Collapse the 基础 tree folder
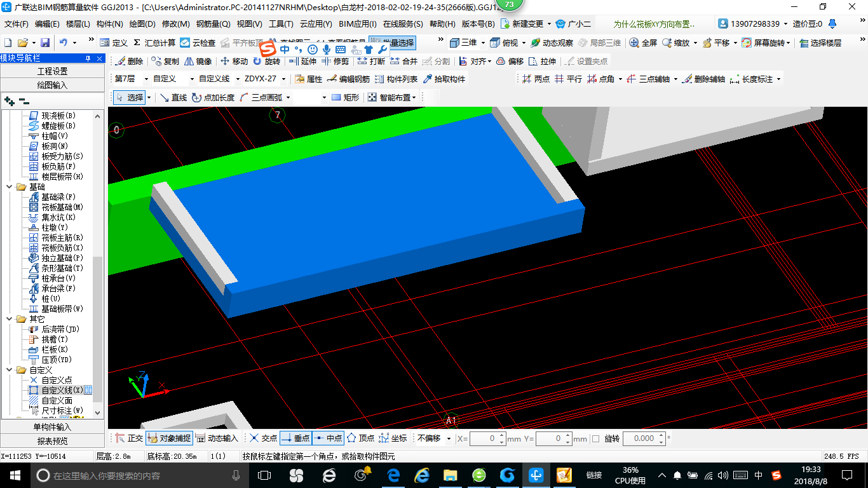The width and height of the screenshot is (868, 488). (10, 187)
